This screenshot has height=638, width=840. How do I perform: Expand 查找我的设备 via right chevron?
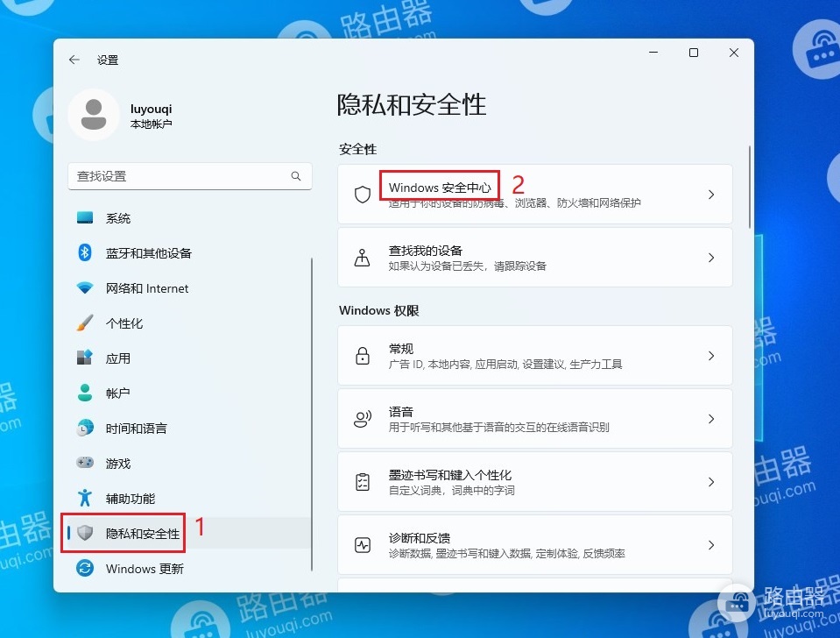coord(711,258)
